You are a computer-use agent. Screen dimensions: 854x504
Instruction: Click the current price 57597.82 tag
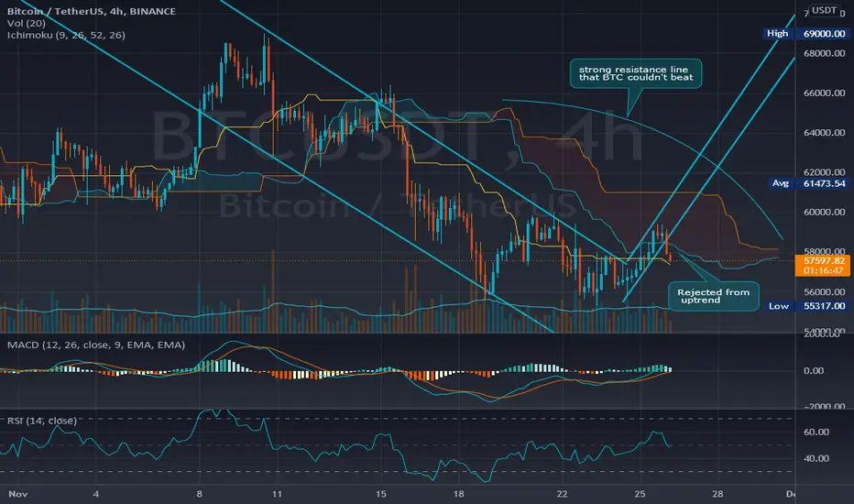coord(824,266)
